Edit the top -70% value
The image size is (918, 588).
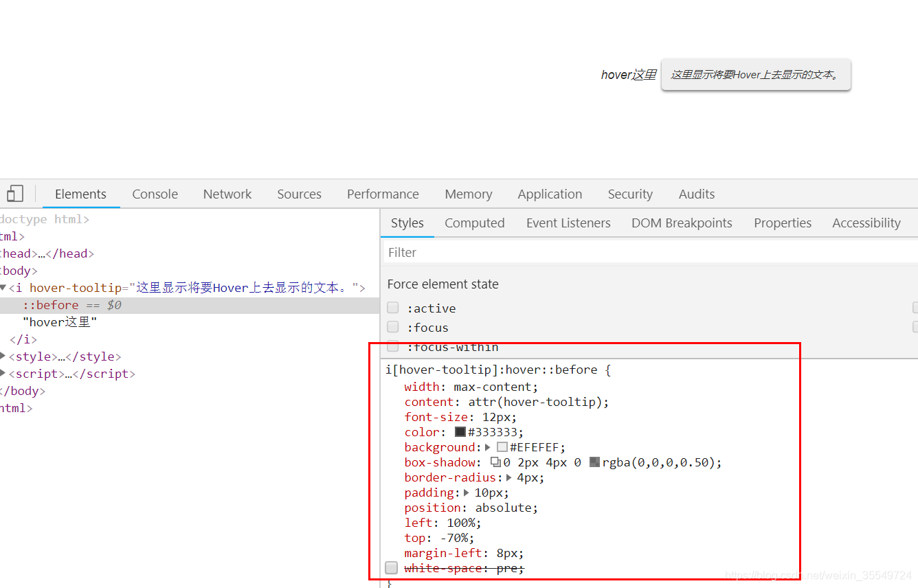tap(454, 538)
